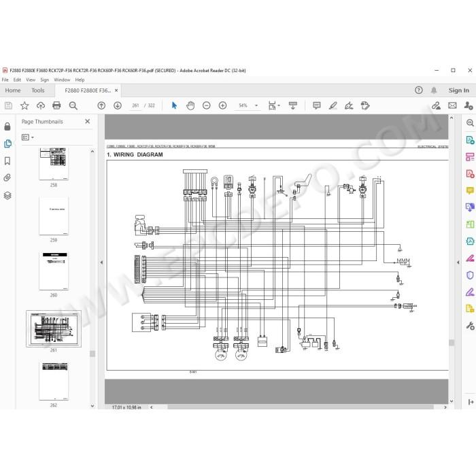Select page 258 thumbnail

pos(54,164)
